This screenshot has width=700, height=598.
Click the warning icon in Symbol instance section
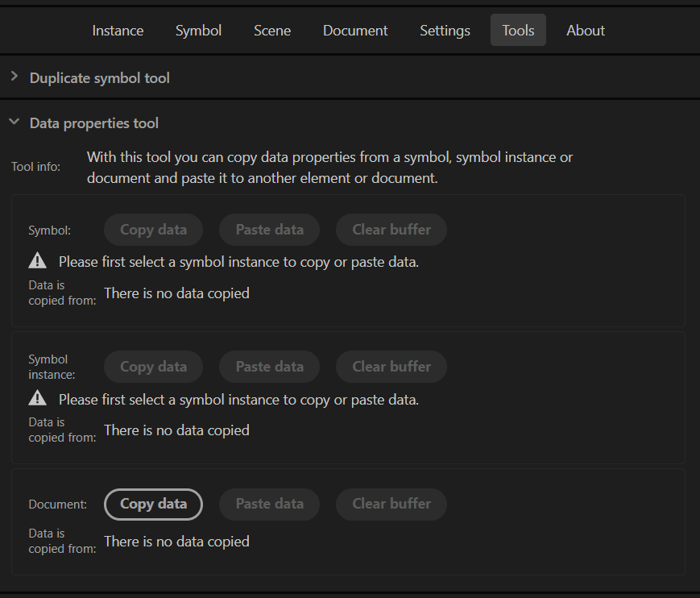(38, 398)
